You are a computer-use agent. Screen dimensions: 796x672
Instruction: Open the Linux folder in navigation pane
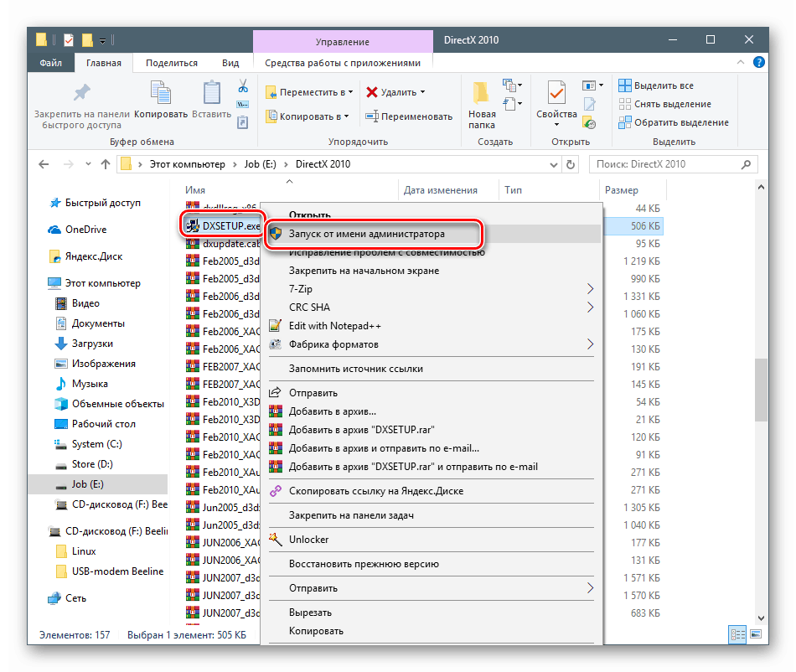point(75,551)
